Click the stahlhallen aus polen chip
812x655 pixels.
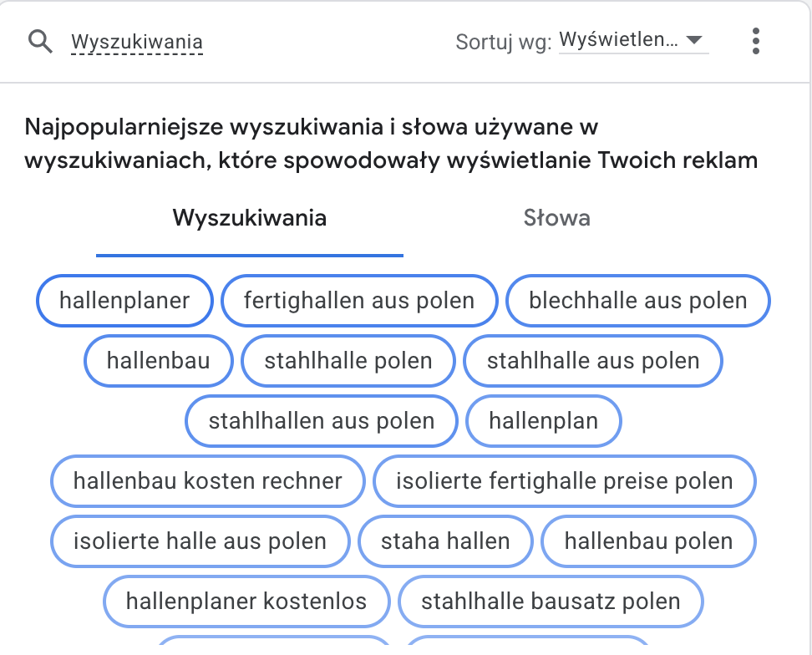(322, 421)
